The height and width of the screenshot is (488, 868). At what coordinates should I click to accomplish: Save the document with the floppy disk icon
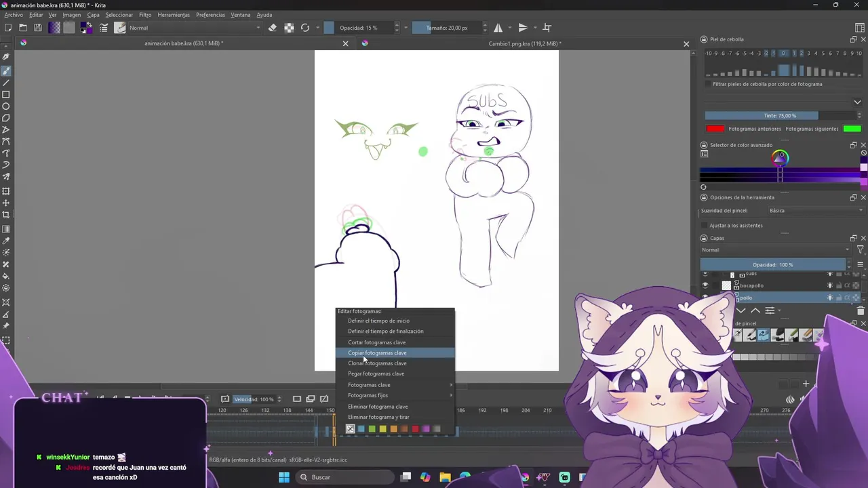38,28
